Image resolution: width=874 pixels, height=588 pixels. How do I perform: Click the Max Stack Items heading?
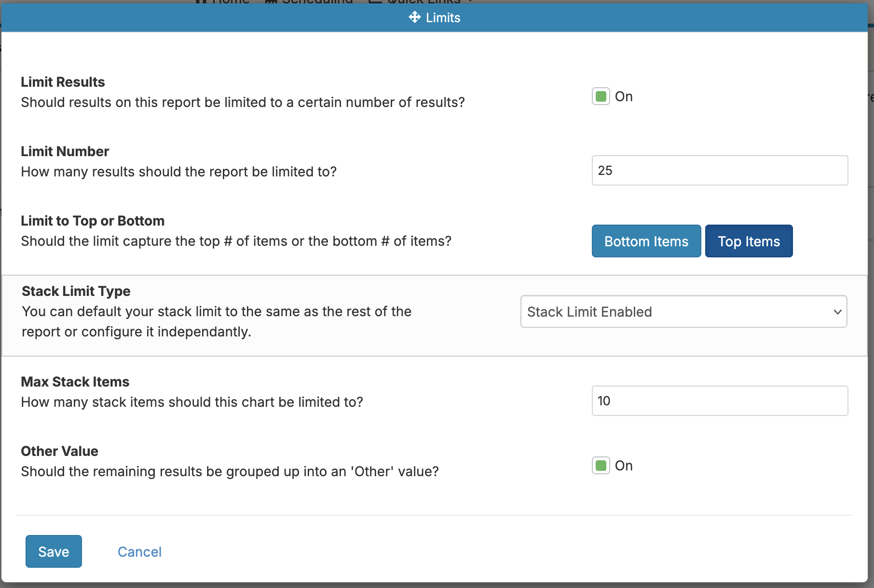pyautogui.click(x=75, y=382)
